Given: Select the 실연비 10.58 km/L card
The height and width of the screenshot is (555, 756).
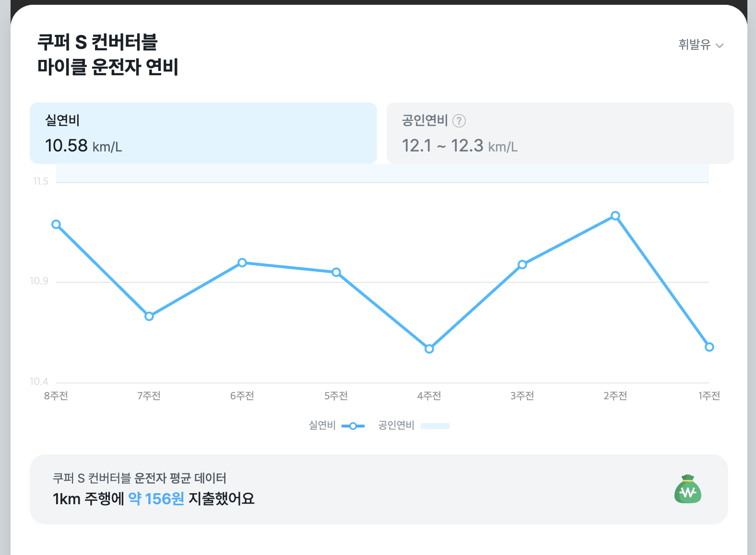Looking at the screenshot, I should point(203,133).
